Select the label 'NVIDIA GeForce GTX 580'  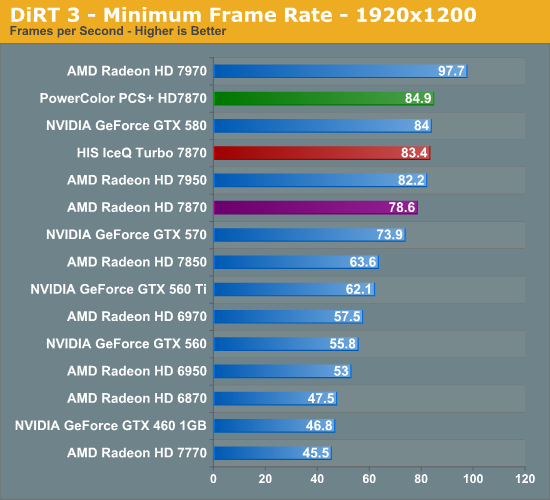pyautogui.click(x=126, y=126)
